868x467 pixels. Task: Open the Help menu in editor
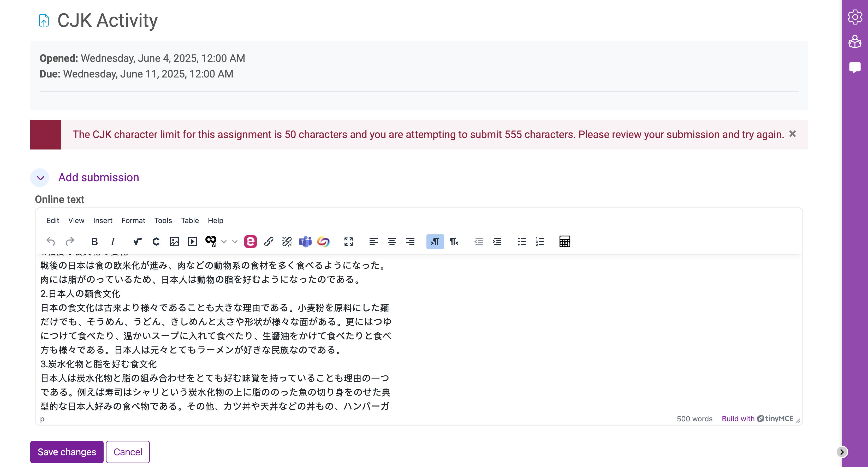pyautogui.click(x=215, y=220)
